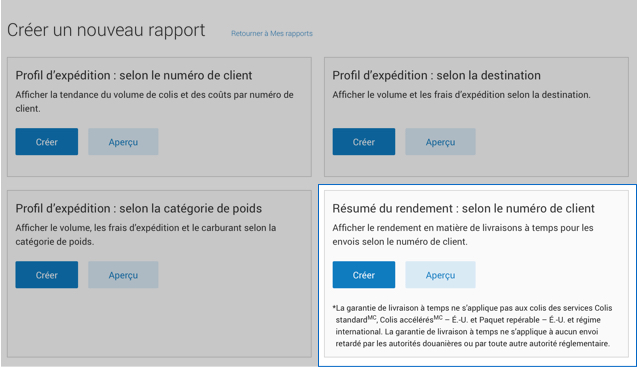Click the description 'Afficher le volume, les frais d'expédition et le carburant'
637x367 pixels.
pos(146,235)
